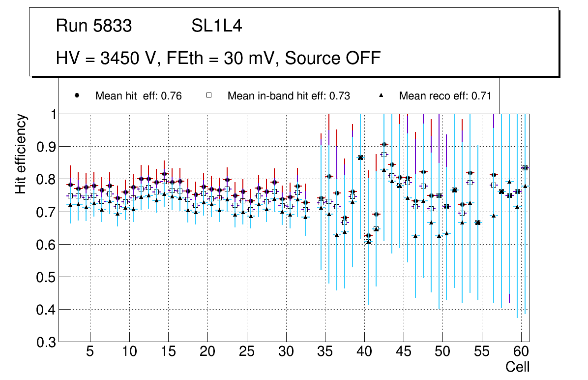
Task: Click the x-axis tick label 45
Action: coord(403,352)
